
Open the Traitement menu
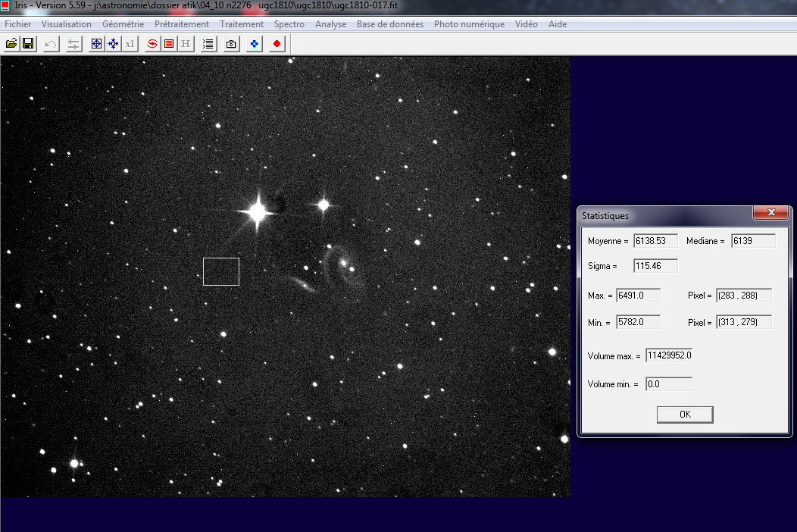tap(242, 24)
